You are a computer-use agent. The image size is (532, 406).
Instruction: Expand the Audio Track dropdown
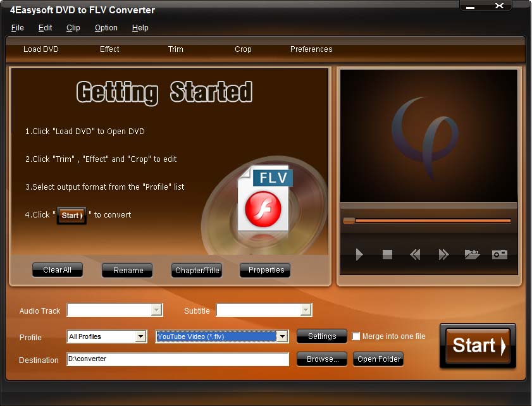(x=156, y=310)
